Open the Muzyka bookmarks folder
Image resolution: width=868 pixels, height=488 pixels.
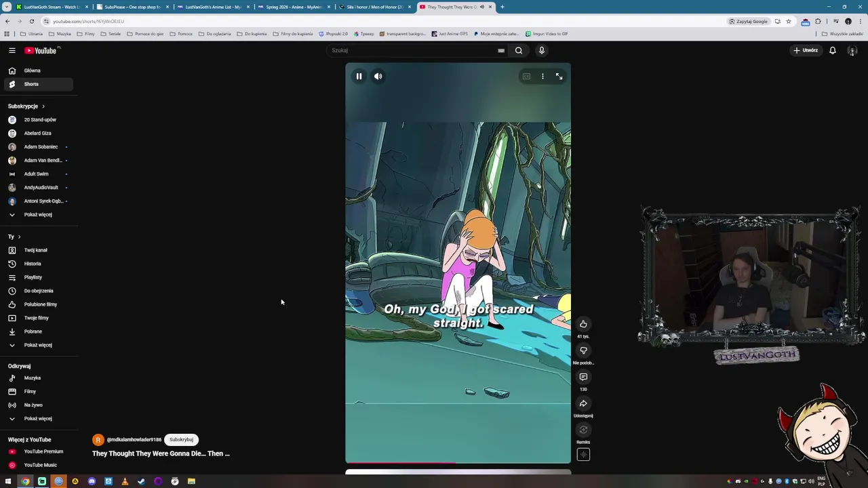[x=60, y=34]
